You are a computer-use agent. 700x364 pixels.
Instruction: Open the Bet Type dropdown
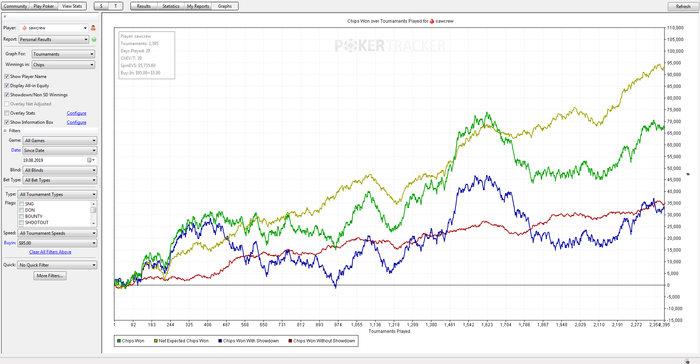[60, 180]
